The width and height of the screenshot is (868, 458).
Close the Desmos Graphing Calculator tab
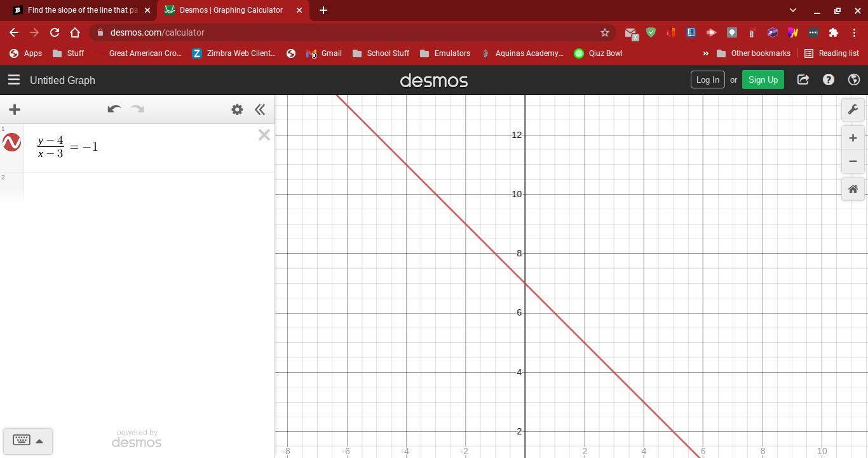click(x=299, y=10)
